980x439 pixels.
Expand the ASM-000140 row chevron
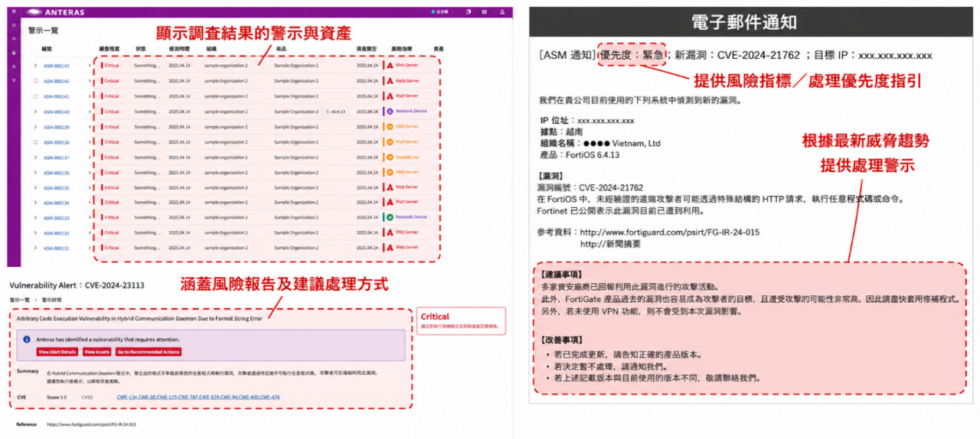click(35, 112)
